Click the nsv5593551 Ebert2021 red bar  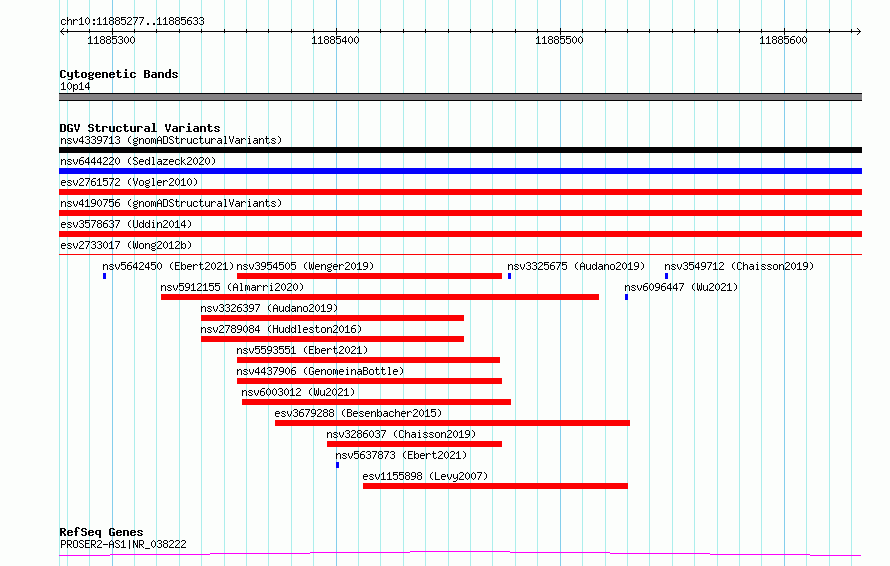point(368,360)
